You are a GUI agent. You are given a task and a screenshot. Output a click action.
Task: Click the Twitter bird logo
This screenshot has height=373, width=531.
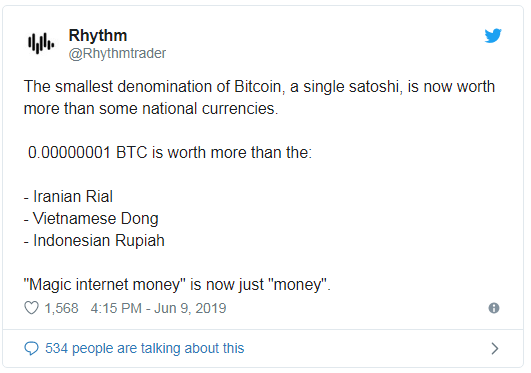point(493,36)
